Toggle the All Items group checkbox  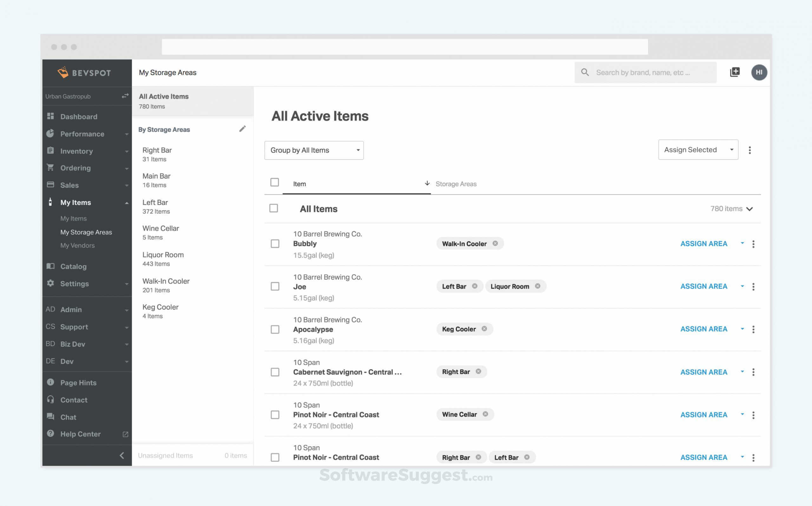coord(273,208)
